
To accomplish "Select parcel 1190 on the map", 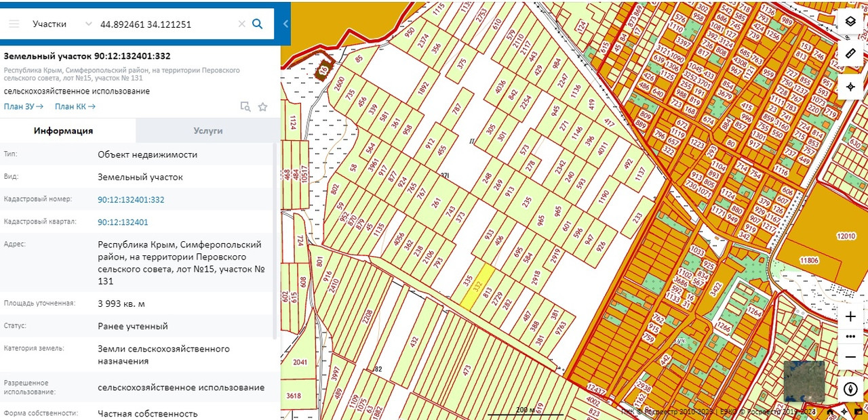I will [604, 197].
